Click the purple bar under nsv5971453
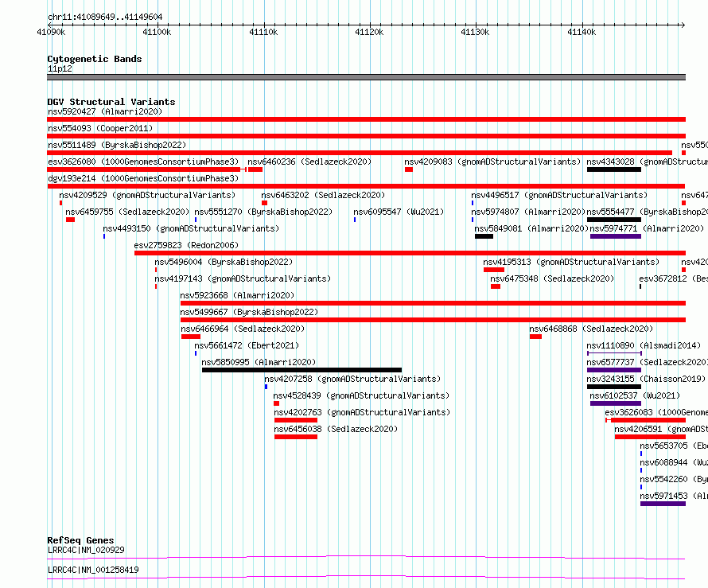This screenshot has height=588, width=708. [663, 504]
